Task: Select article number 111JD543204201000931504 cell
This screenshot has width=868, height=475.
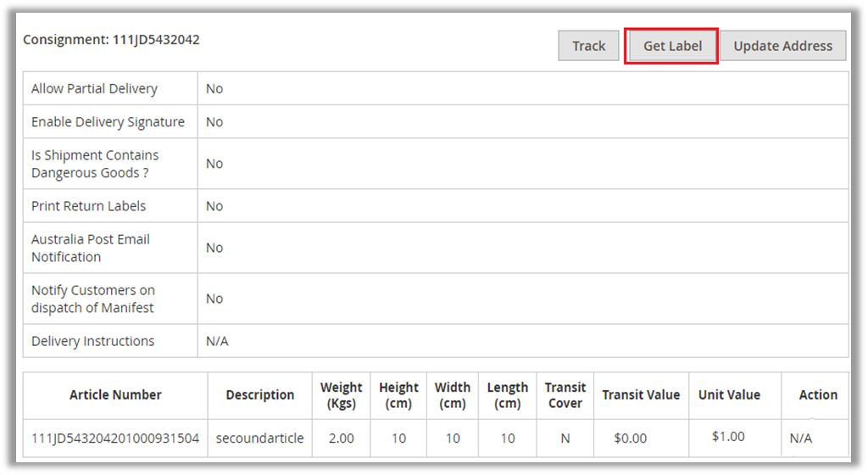Action: 115,439
